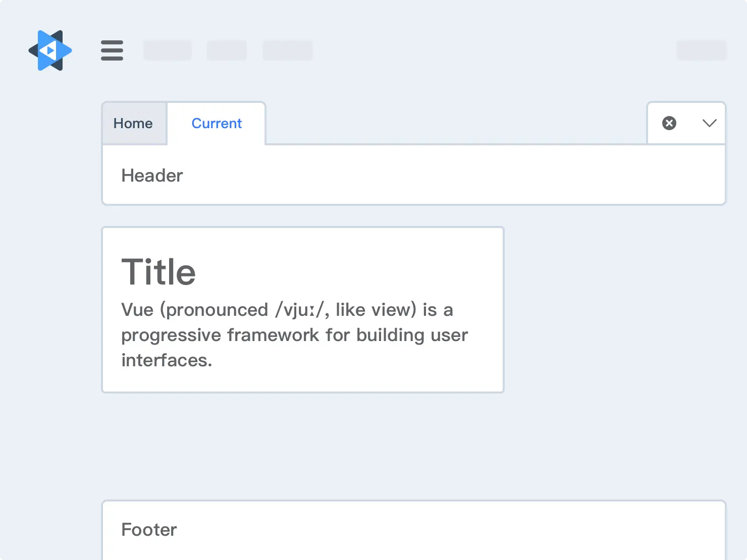Click the Header label text
Viewport: 747px width, 560px height.
click(152, 176)
